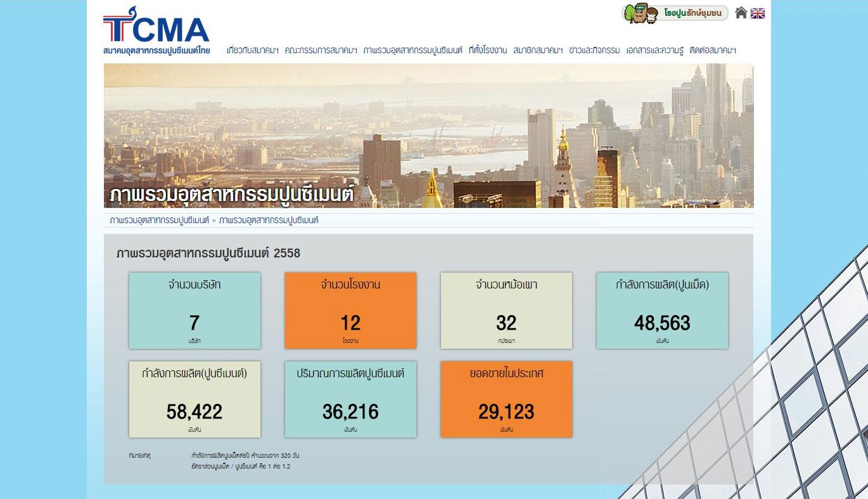Screen dimensions: 868x499
Task: Select the orange ยอดขายในประเทศ tile
Action: 506,399
